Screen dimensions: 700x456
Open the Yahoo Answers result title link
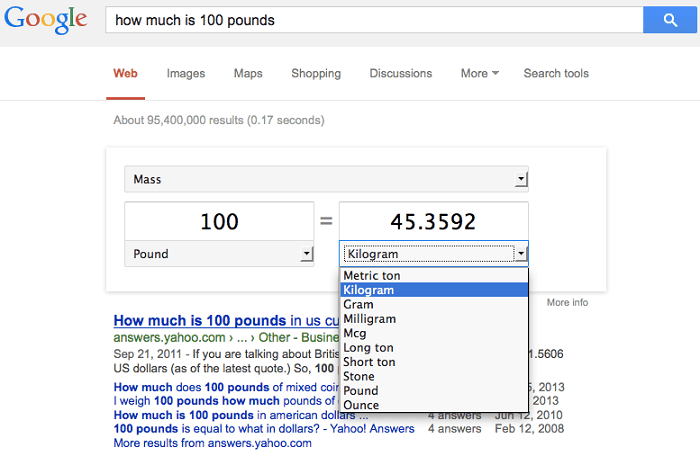(226, 320)
